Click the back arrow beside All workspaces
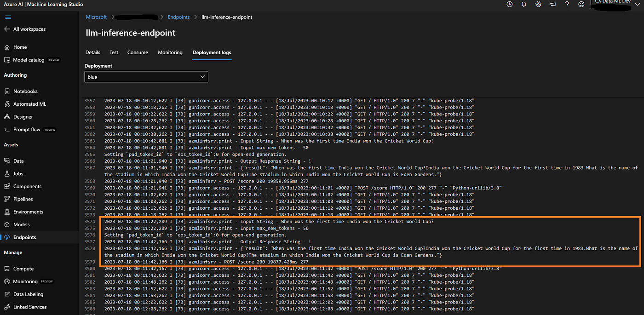Screen dimensions: 644x315 coord(7,29)
